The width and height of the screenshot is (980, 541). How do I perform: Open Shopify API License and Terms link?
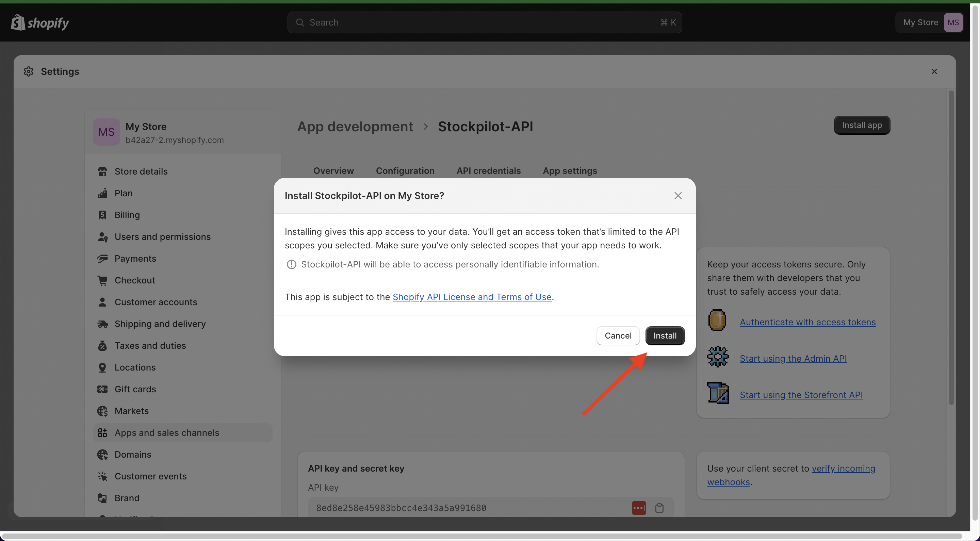click(472, 297)
